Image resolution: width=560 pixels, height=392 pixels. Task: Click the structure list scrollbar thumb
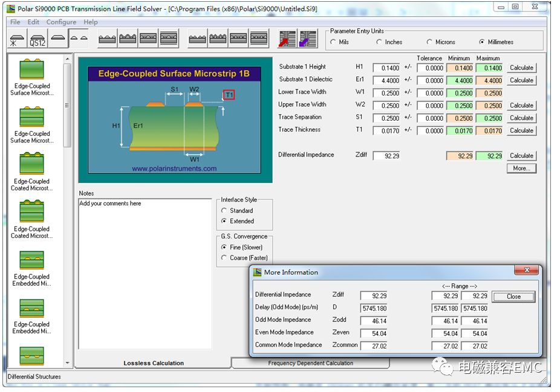pyautogui.click(x=68, y=105)
